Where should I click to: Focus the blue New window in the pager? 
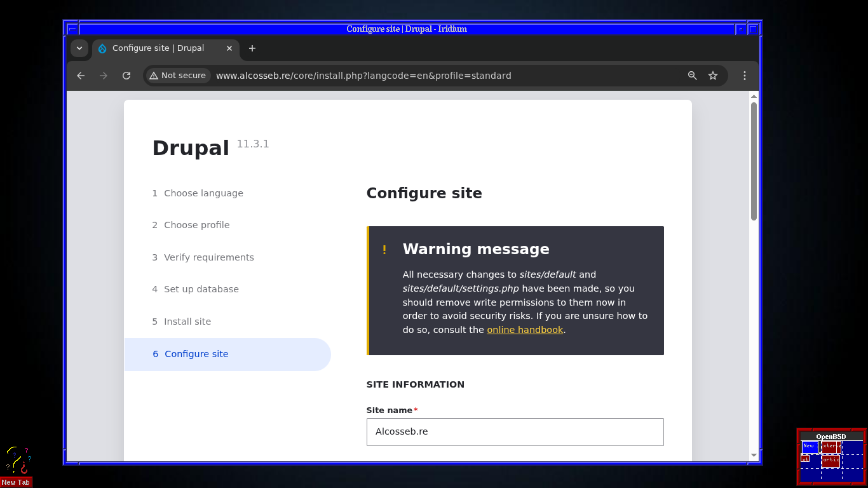(810, 447)
